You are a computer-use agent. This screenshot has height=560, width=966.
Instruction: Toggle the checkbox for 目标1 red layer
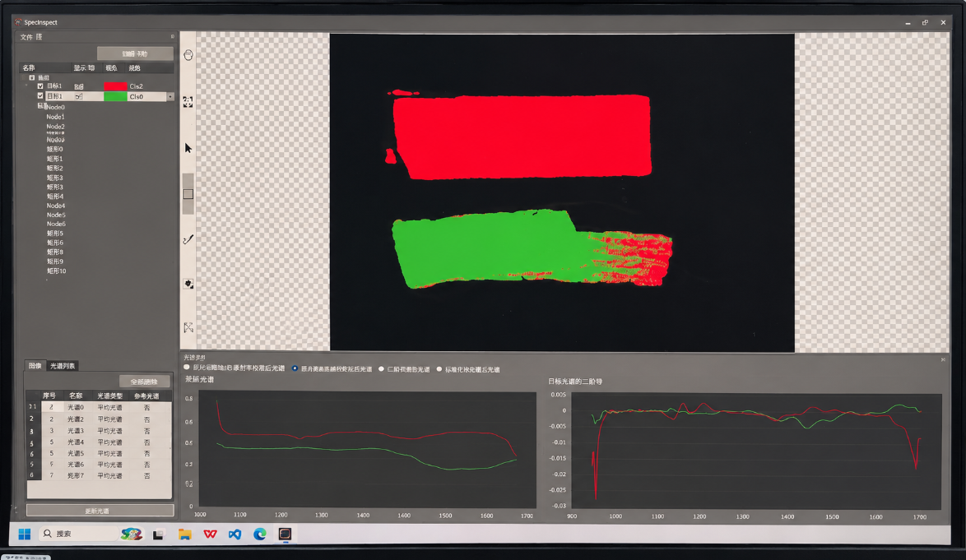point(40,86)
